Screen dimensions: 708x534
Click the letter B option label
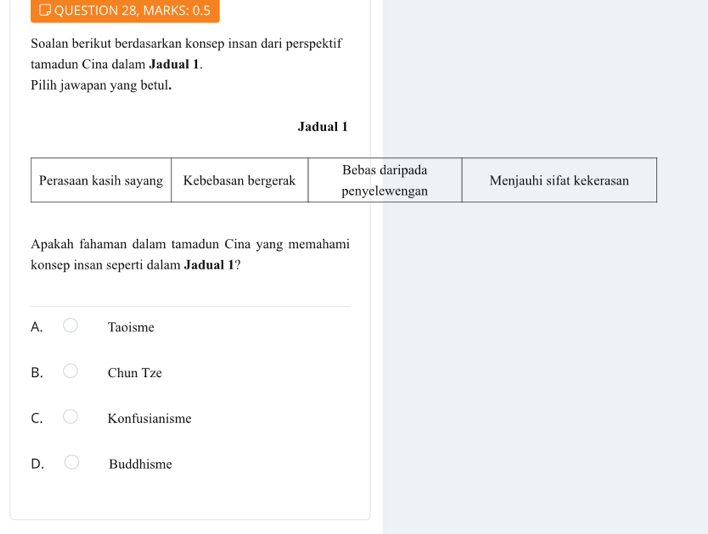36,373
